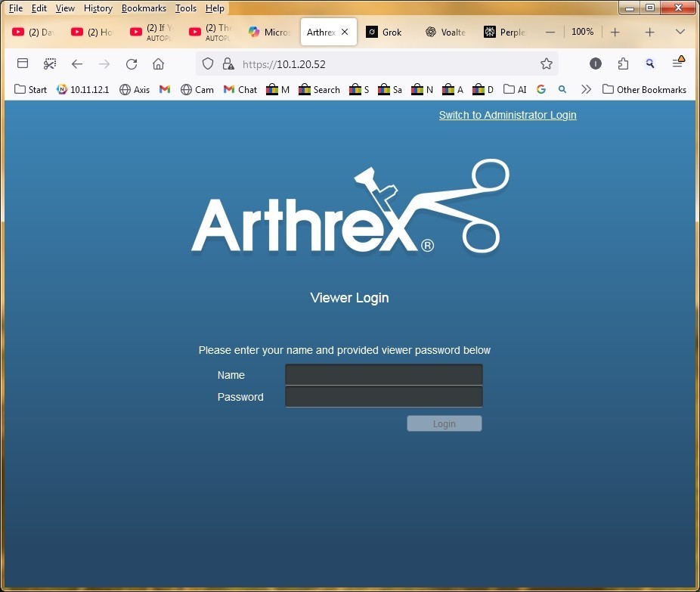Open the Sa bookmark

390,90
